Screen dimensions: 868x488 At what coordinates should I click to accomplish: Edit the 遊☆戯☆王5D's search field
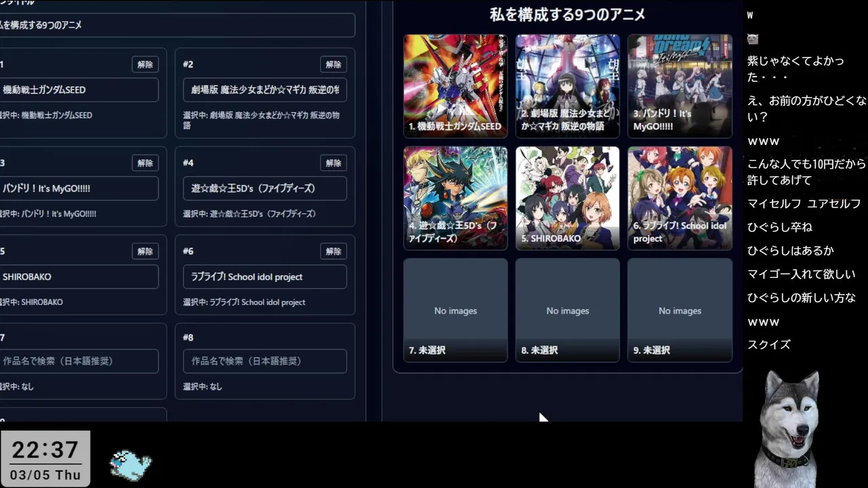tap(264, 188)
